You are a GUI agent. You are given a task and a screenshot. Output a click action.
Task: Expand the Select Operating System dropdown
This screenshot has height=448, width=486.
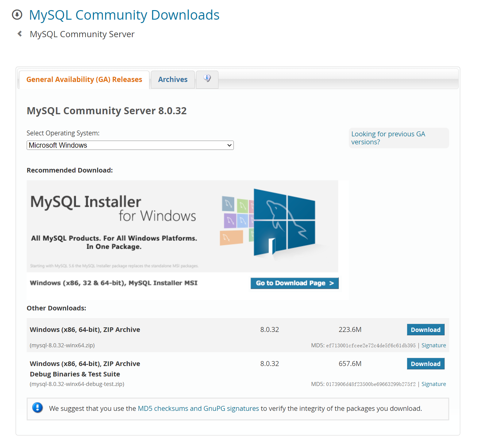coord(130,145)
